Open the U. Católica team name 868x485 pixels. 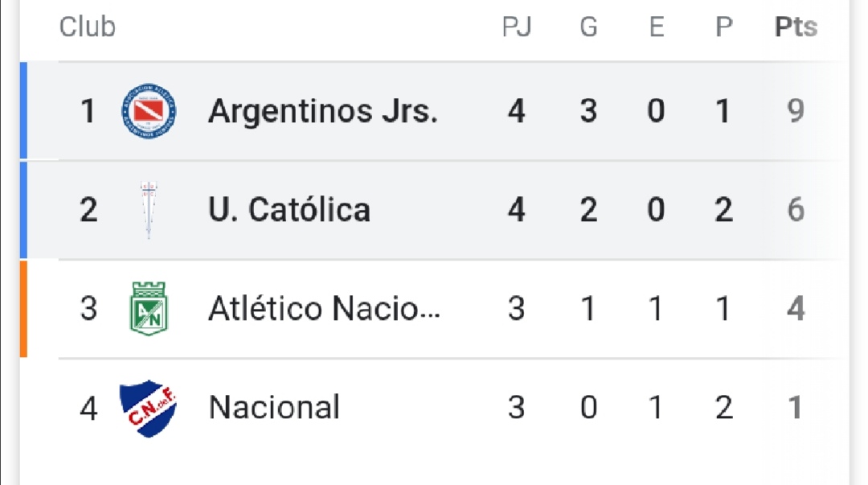[x=289, y=210]
